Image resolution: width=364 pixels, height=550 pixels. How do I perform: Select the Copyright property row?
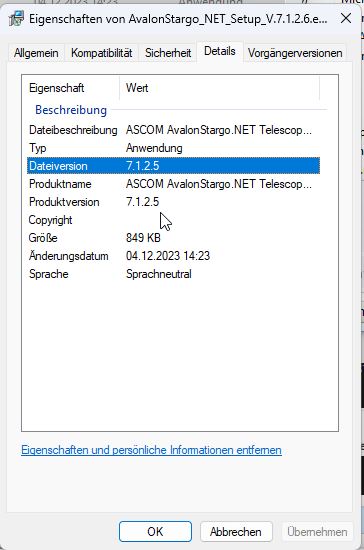click(x=173, y=220)
